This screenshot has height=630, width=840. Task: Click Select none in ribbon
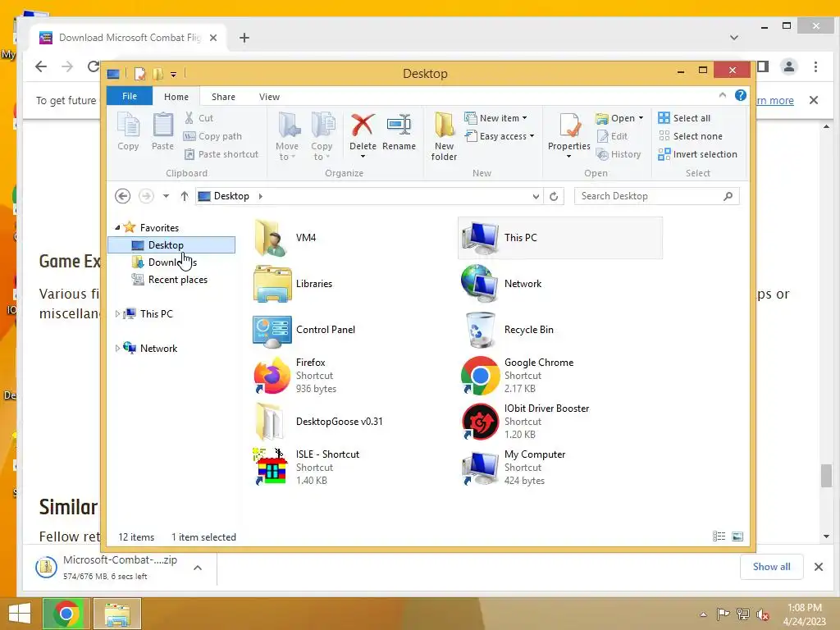pyautogui.click(x=691, y=136)
